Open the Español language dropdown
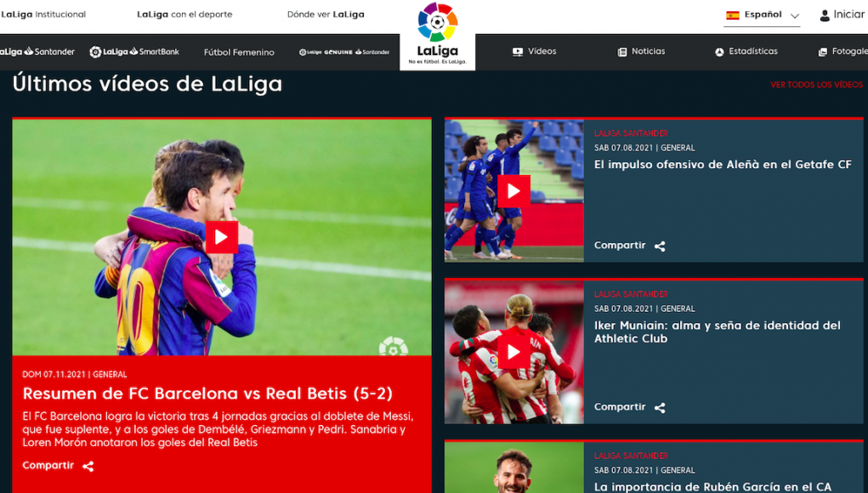868x493 pixels. click(763, 15)
